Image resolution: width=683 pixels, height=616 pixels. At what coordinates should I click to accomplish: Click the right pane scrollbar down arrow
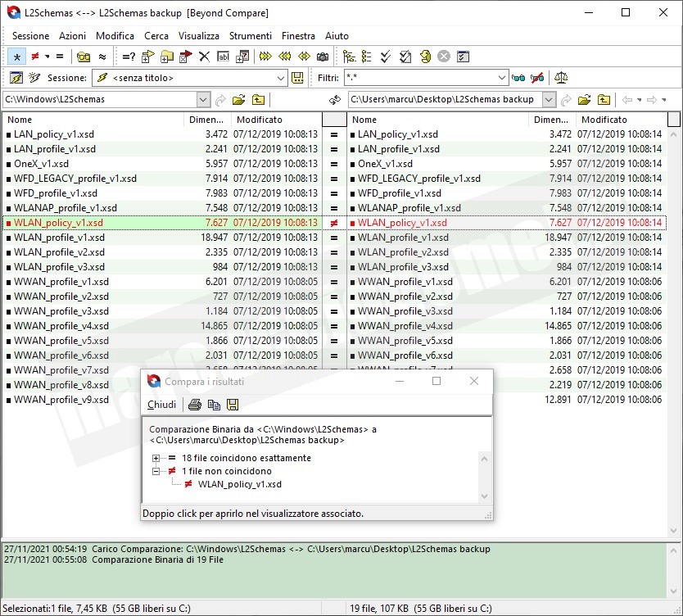pyautogui.click(x=673, y=531)
